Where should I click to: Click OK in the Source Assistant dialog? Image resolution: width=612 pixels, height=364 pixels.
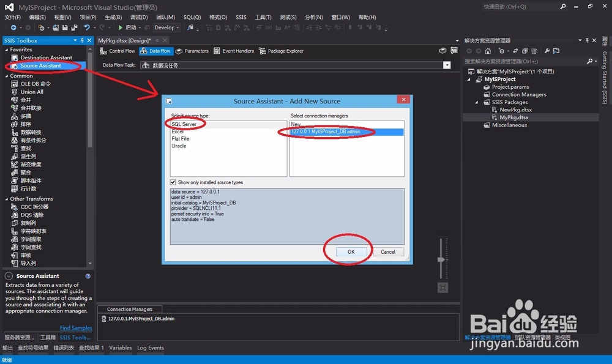point(351,252)
